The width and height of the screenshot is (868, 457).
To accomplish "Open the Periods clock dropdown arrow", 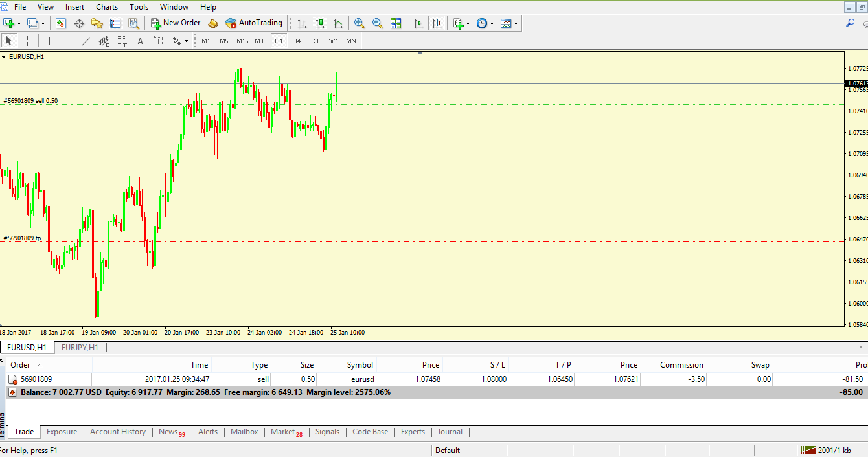I will pos(492,23).
